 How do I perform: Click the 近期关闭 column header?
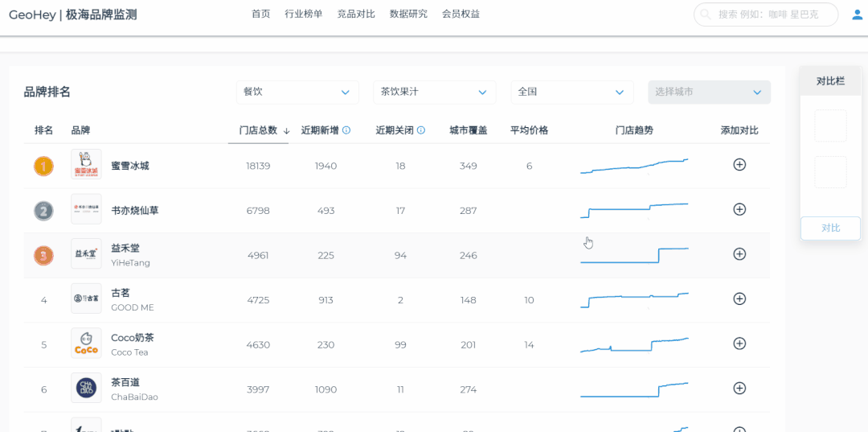[x=395, y=130]
